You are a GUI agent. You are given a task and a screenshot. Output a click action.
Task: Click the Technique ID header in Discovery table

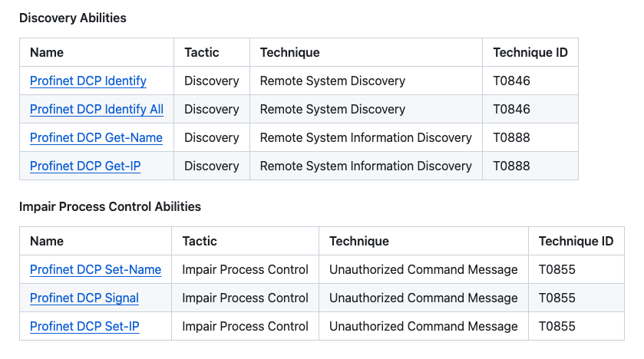point(530,52)
